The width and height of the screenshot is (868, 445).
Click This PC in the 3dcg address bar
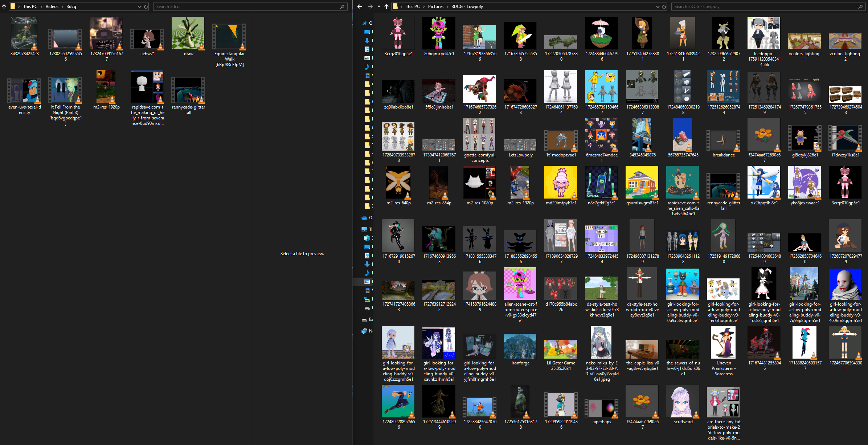tap(30, 7)
